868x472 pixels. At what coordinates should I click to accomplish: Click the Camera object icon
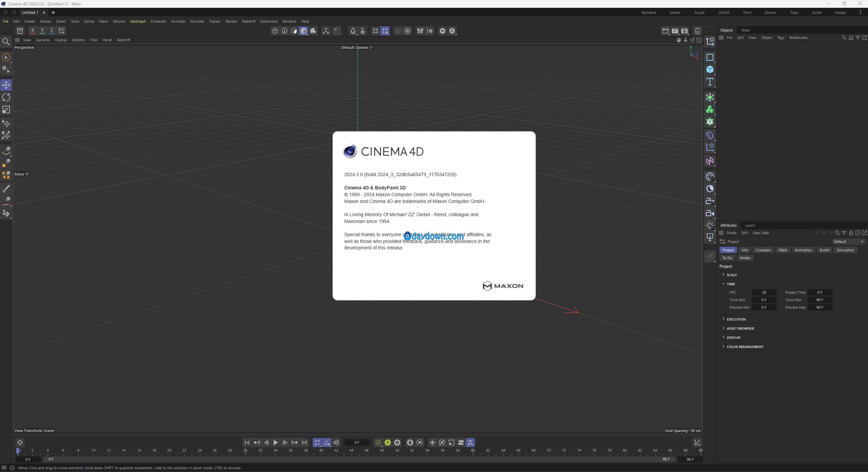(710, 213)
